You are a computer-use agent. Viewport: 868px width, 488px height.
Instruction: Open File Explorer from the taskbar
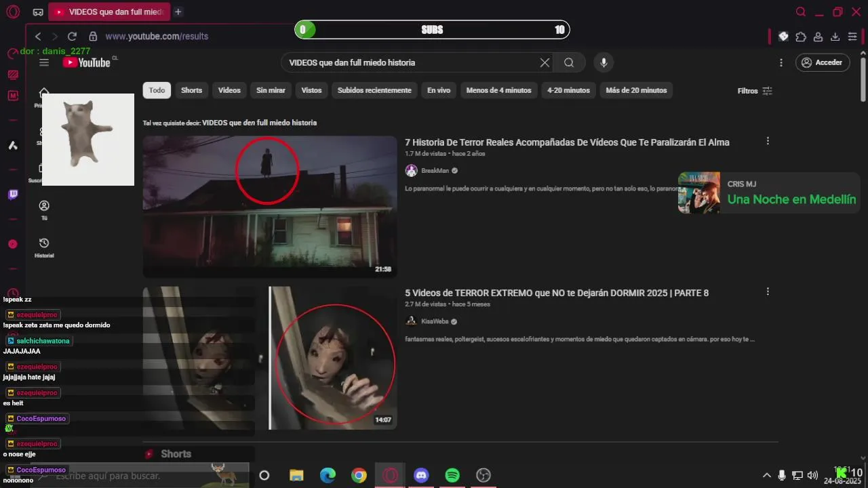(296, 475)
